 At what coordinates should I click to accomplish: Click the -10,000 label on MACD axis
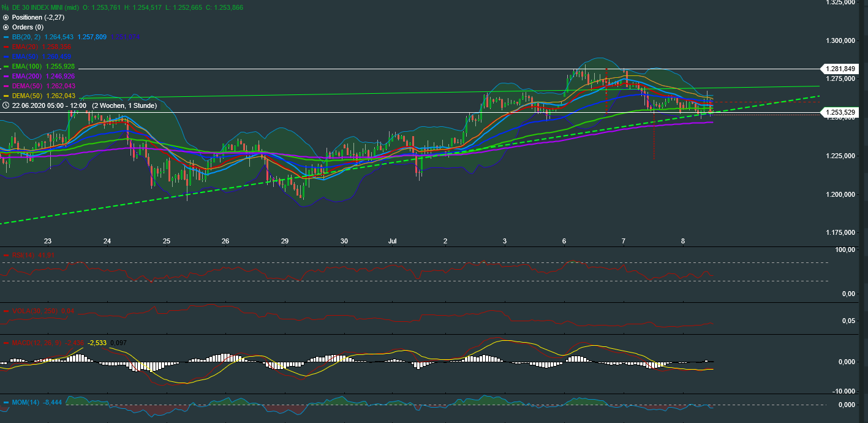pos(843,391)
